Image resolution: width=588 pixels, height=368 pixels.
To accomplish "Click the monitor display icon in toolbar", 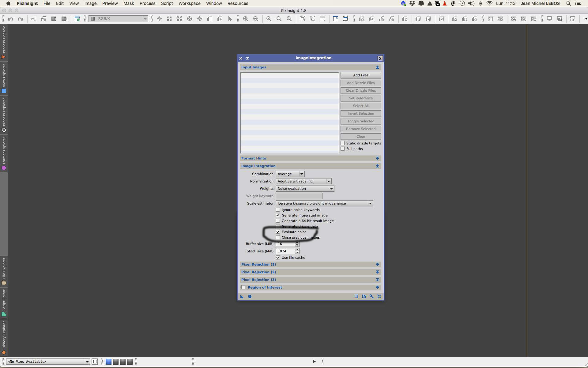I will pyautogui.click(x=549, y=19).
